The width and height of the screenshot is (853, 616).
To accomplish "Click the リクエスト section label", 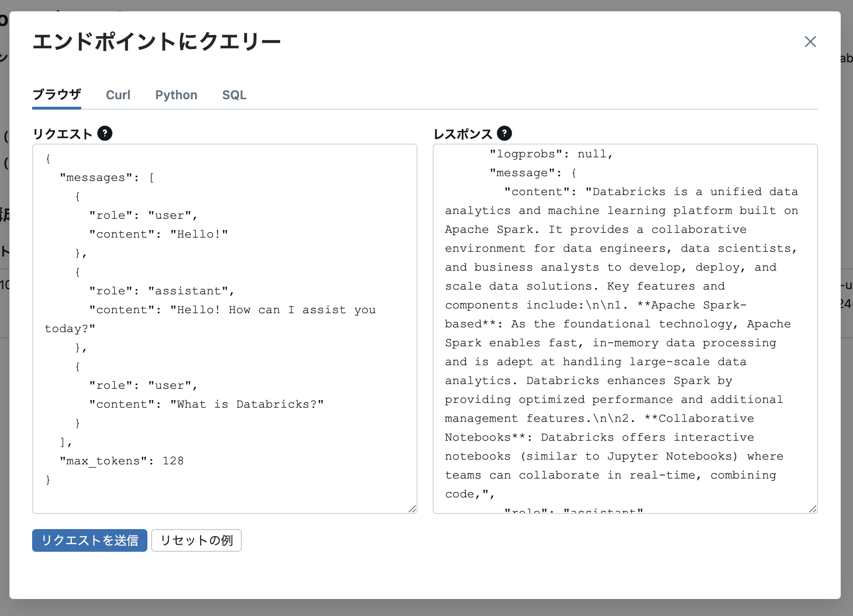I will click(x=62, y=134).
